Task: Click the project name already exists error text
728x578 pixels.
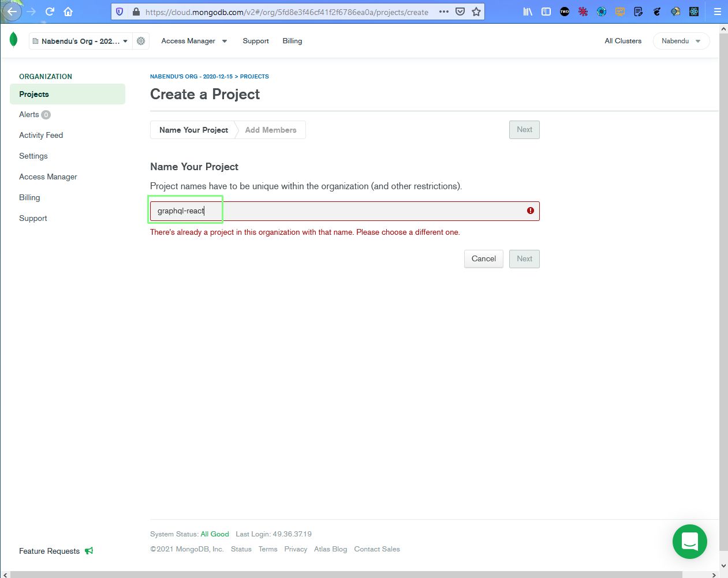Action: tap(305, 232)
